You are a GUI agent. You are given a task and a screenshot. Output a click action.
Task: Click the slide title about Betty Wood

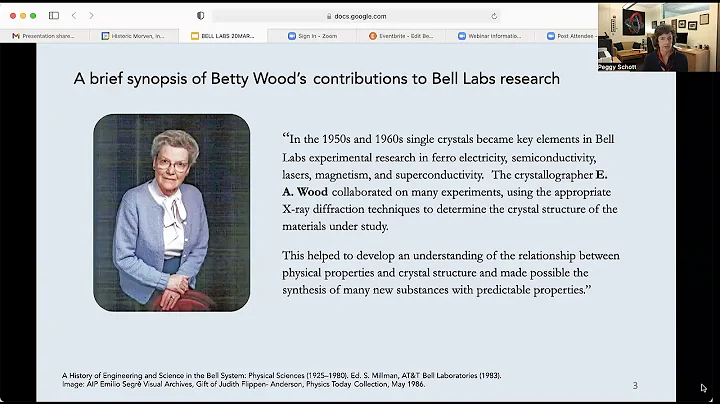coord(316,79)
